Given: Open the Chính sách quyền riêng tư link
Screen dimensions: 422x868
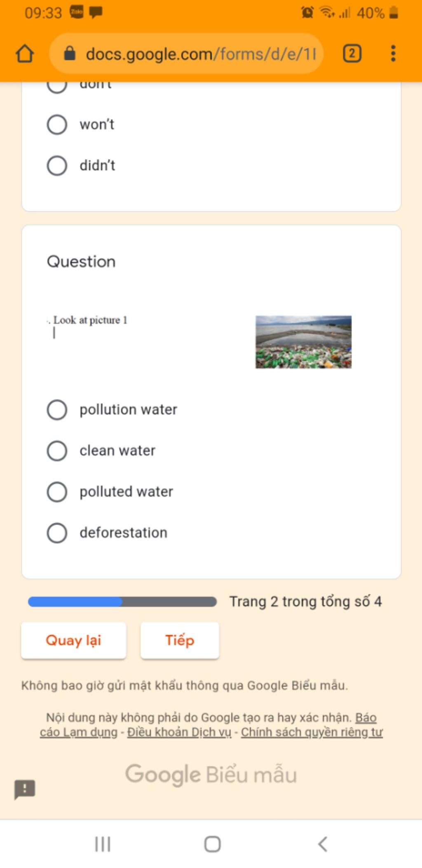Looking at the screenshot, I should 312,732.
